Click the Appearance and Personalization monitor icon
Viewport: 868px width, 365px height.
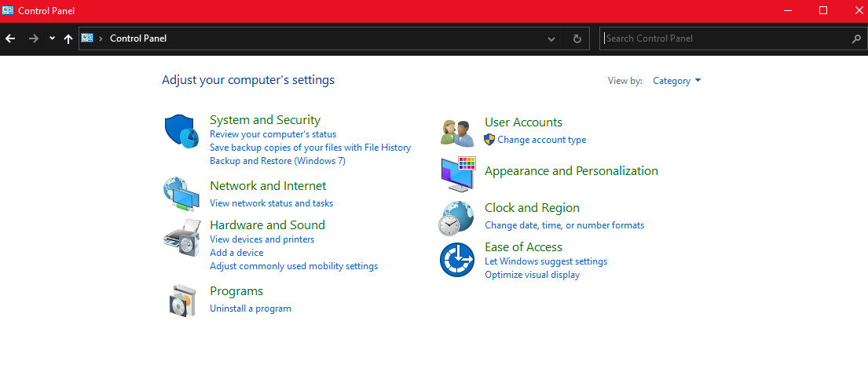[457, 173]
